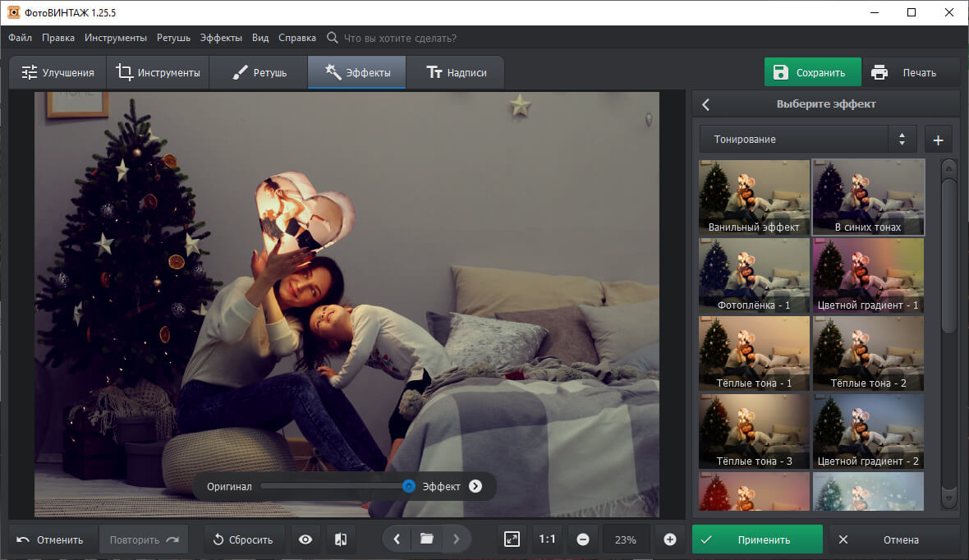Open the folder browse icon
This screenshot has height=560, width=969.
click(x=426, y=539)
